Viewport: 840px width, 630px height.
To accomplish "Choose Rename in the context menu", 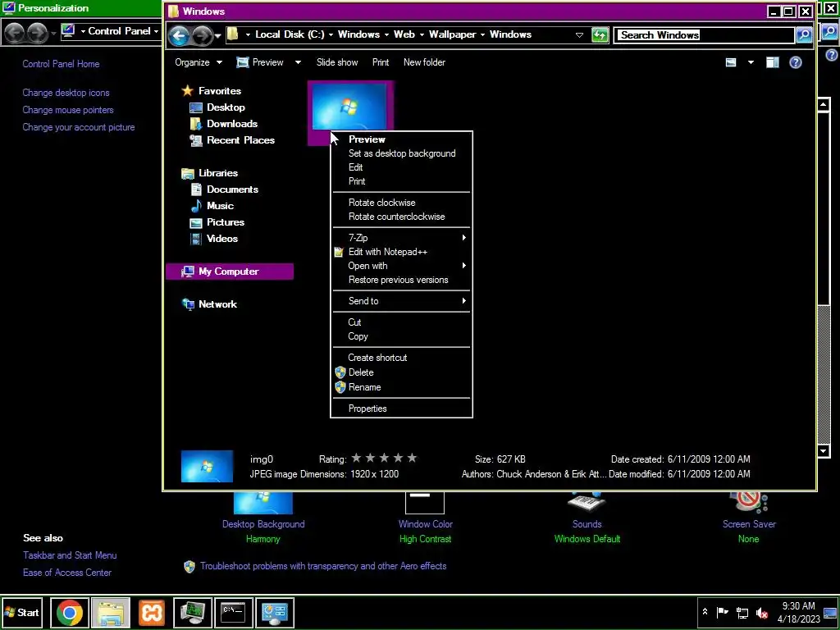I will [x=401, y=387].
